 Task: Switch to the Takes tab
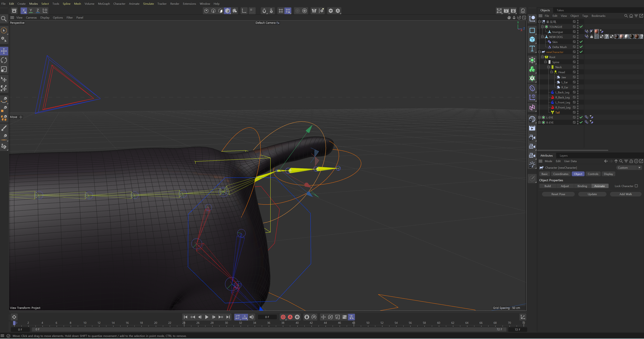pyautogui.click(x=560, y=10)
